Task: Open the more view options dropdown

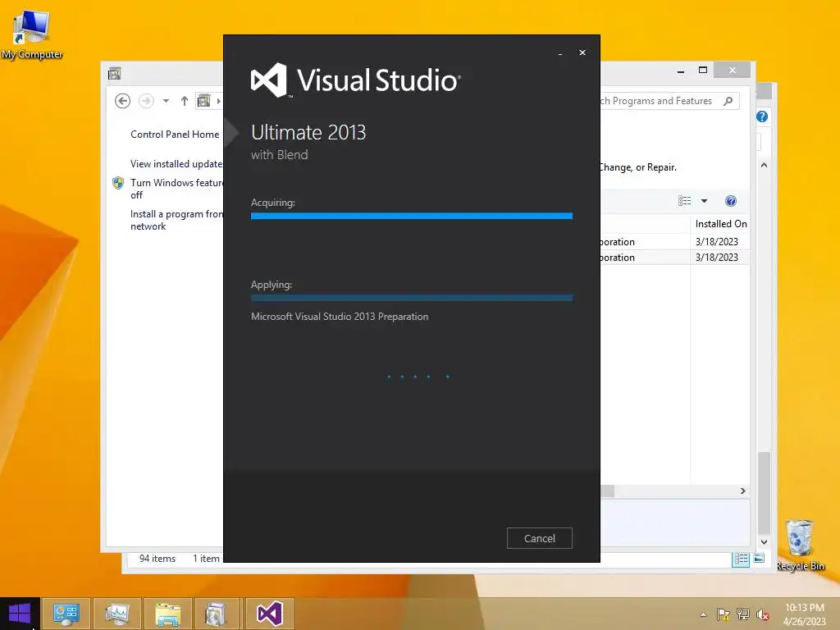Action: (705, 201)
